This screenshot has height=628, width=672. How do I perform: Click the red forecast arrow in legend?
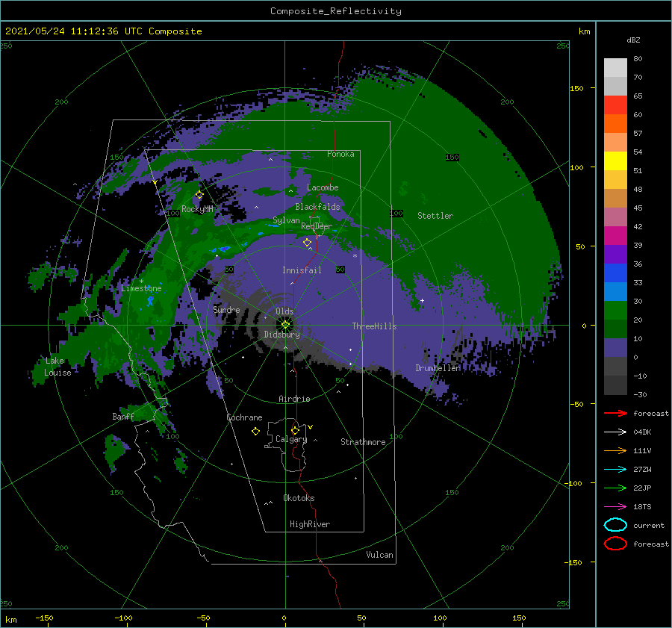click(x=615, y=413)
